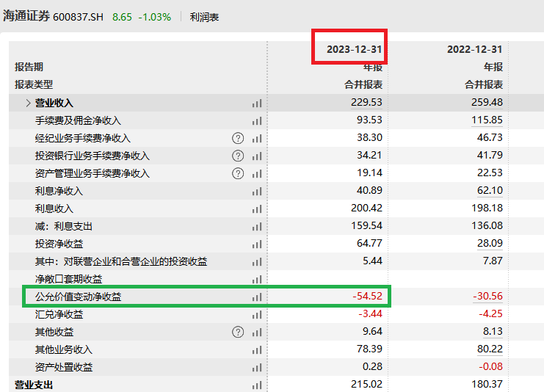Show bar chart for 公允价值变动净收益 row
Viewport: 544px width, 392px height.
[257, 297]
